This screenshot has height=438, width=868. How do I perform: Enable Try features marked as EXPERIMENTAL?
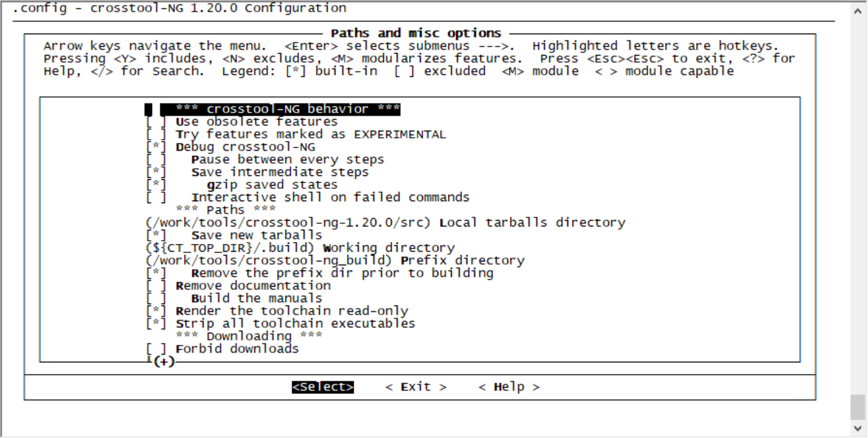(156, 135)
